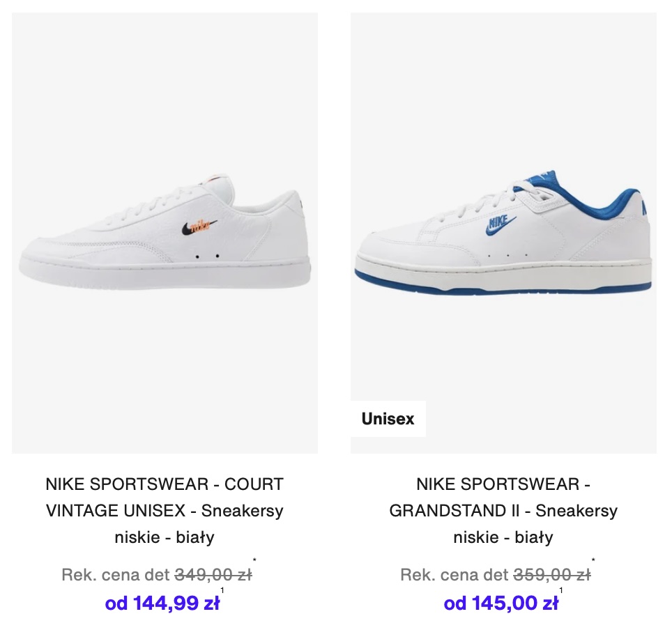This screenshot has height=630, width=672.
Task: Click the blue Nike logo on the Grandstand shoe
Action: click(501, 224)
